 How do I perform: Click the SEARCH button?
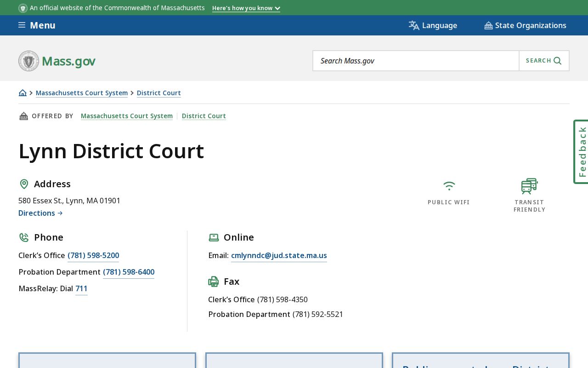pyautogui.click(x=544, y=61)
